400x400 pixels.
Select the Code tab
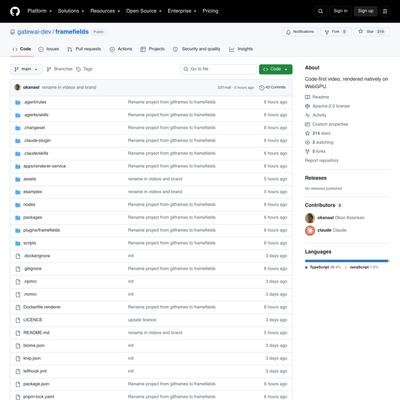click(22, 49)
